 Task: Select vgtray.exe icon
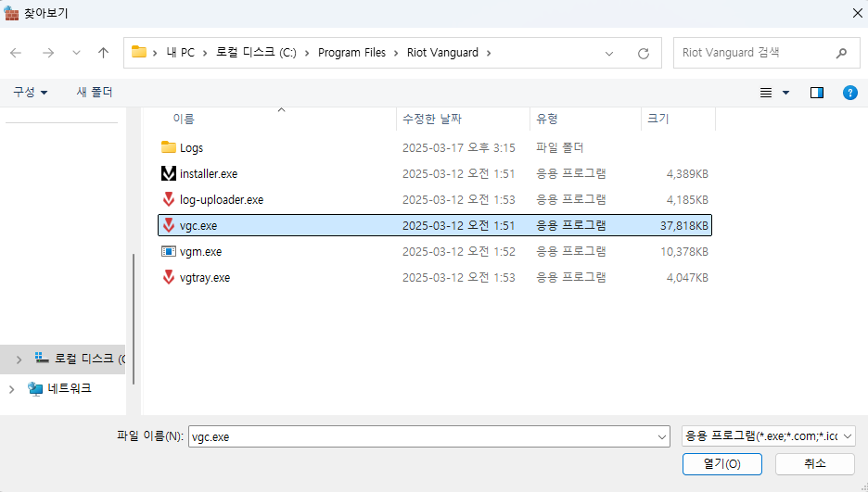[168, 277]
